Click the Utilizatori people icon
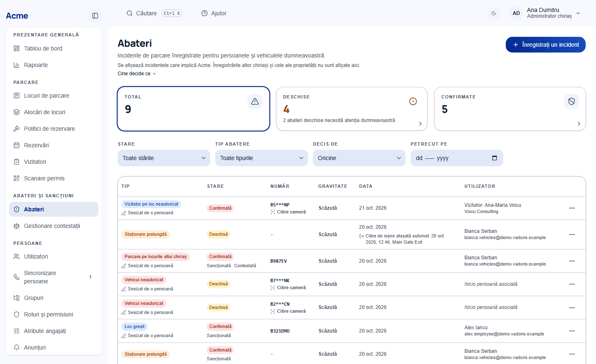This screenshot has height=364, width=596. (17, 256)
